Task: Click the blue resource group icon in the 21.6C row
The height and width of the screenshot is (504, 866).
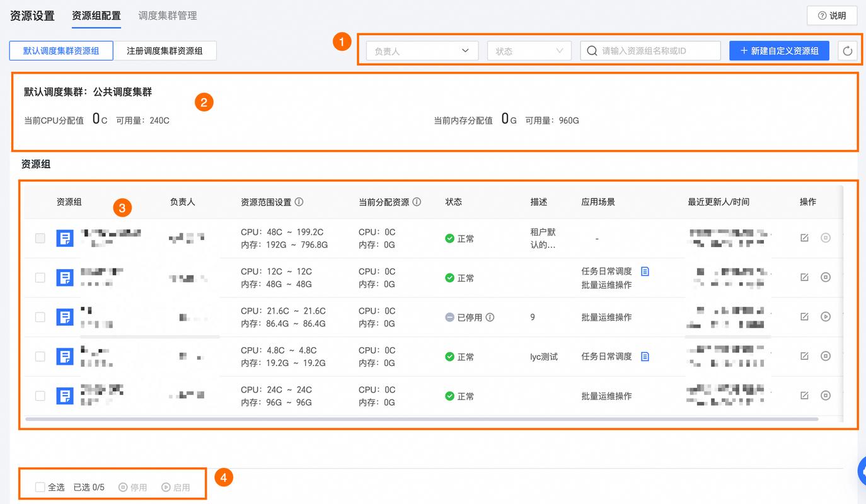Action: [65, 317]
